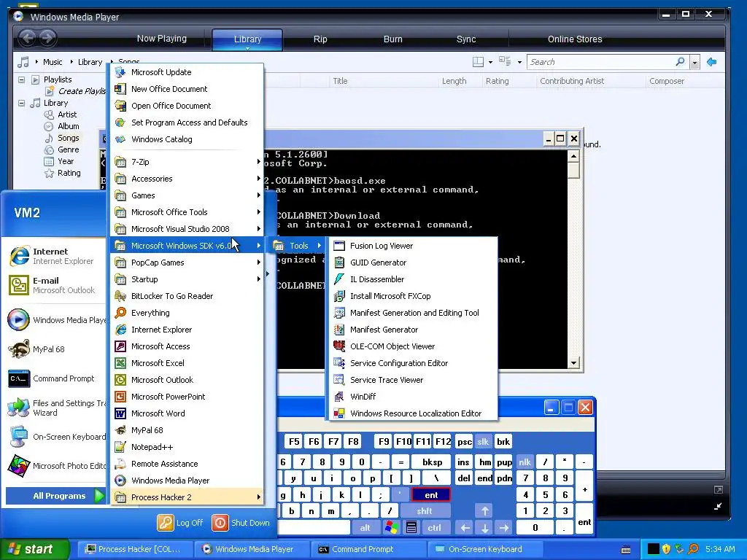The image size is (747, 560).
Task: Switch to the Burn tab
Action: [x=393, y=39]
